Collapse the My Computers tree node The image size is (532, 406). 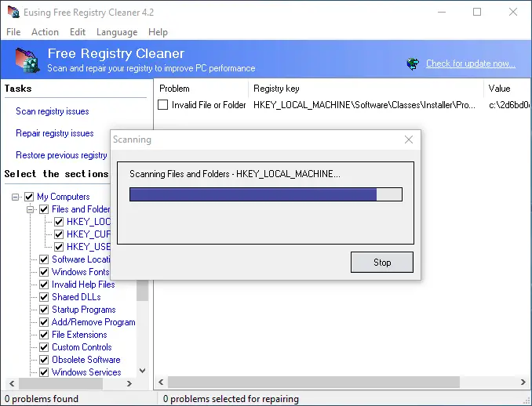point(15,197)
